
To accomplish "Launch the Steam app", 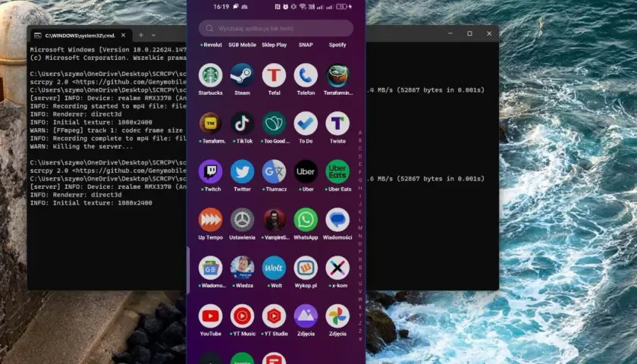I will tap(242, 76).
